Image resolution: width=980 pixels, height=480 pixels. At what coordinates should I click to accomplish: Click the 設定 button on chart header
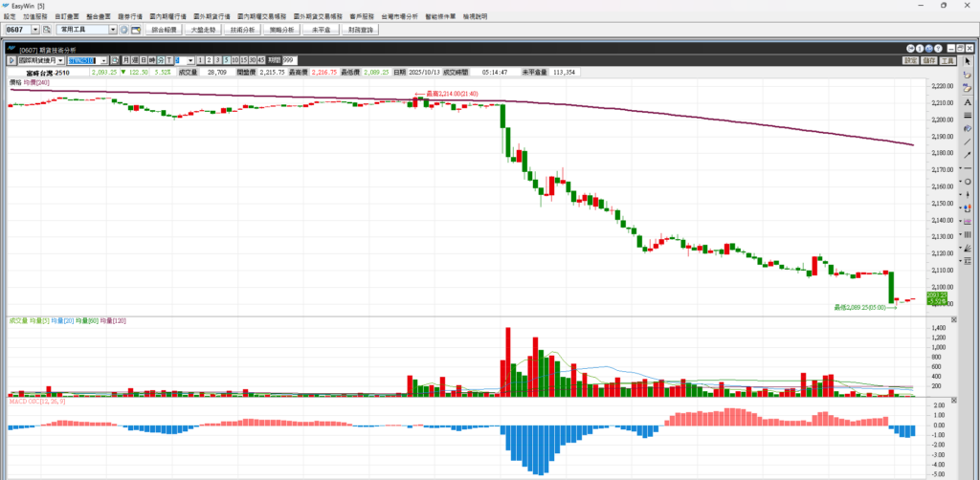point(910,60)
